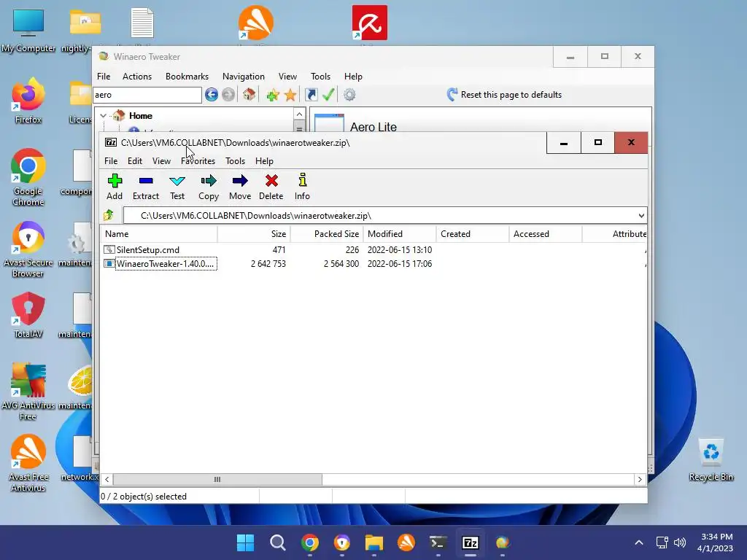This screenshot has width=747, height=560.
Task: Click the network icon in system tray
Action: [662, 542]
